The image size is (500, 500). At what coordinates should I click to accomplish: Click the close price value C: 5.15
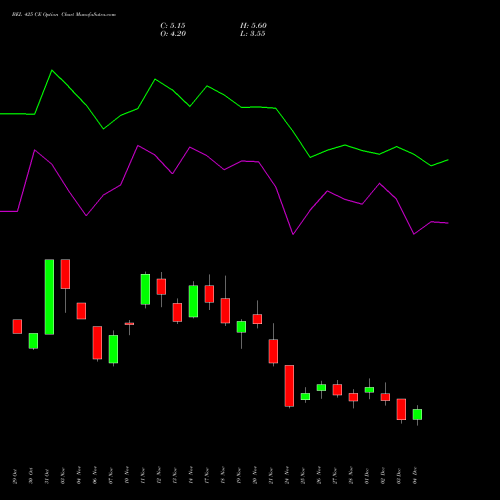point(173,26)
